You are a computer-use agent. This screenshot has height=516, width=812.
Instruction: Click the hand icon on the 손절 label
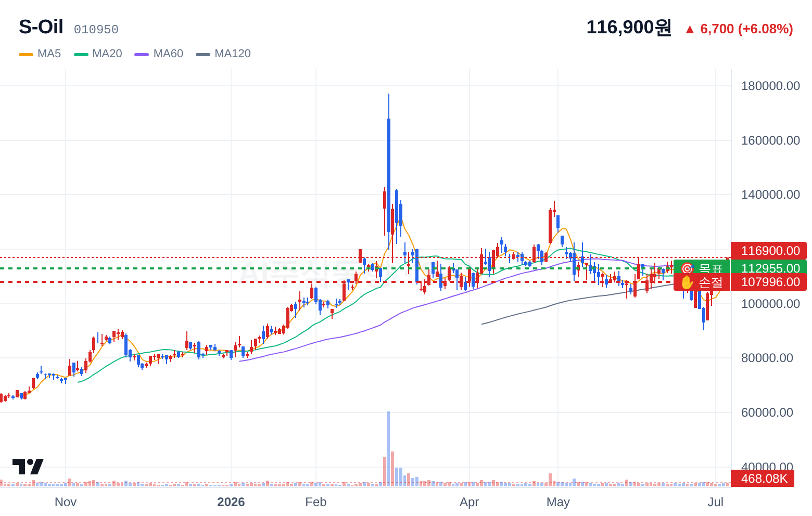(x=687, y=282)
